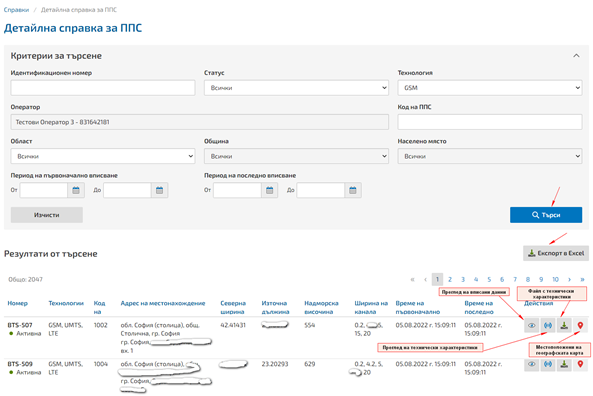
Task: Open technical characteristics view for BTS-507
Action: pos(548,325)
